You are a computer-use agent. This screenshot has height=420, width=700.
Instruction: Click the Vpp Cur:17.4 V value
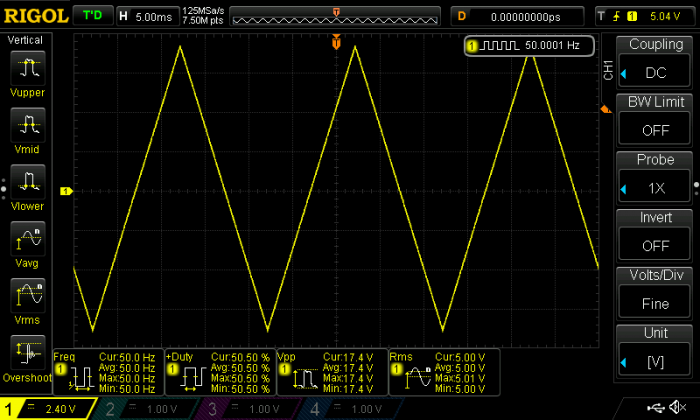(x=348, y=358)
